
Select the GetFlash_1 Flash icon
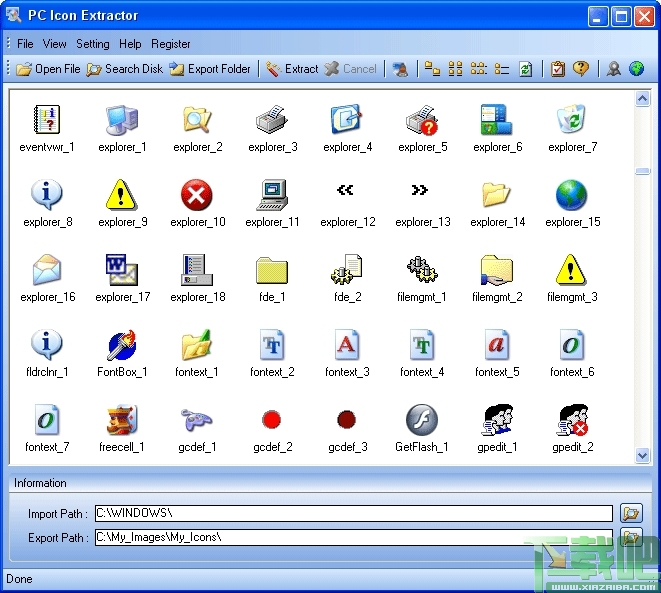point(422,420)
